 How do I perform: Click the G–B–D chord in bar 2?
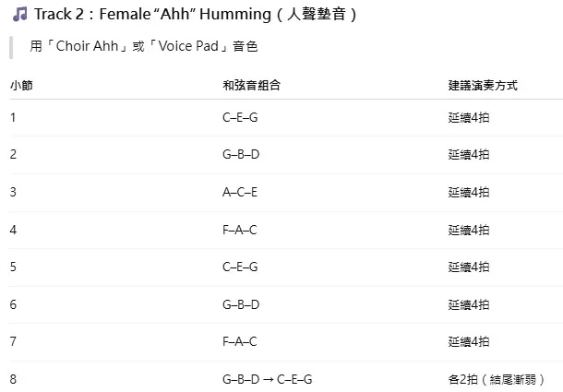click(241, 154)
